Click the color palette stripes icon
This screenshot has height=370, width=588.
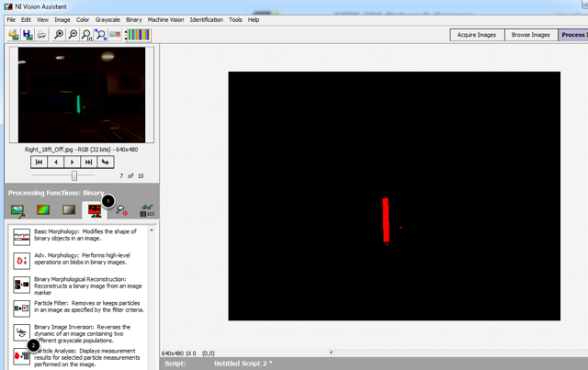(x=139, y=35)
